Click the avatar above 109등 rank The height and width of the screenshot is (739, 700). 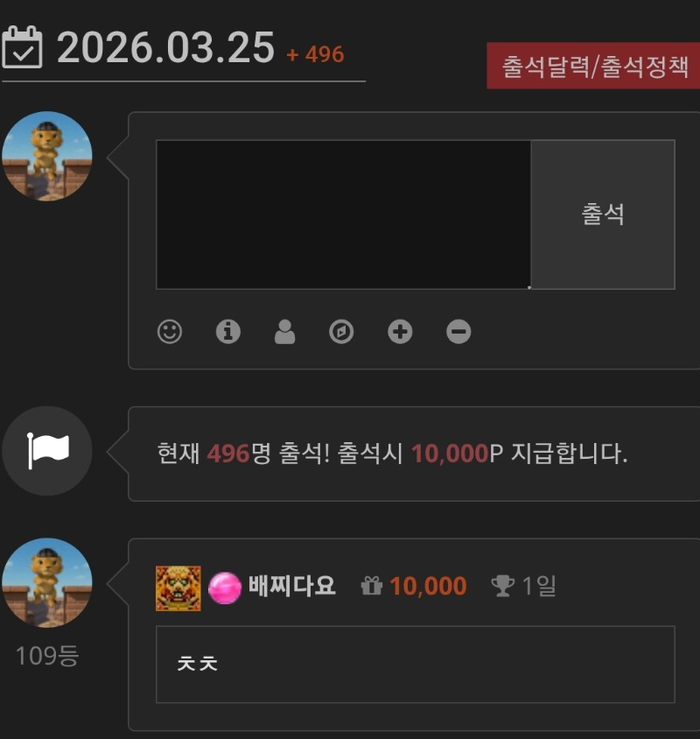point(47,583)
